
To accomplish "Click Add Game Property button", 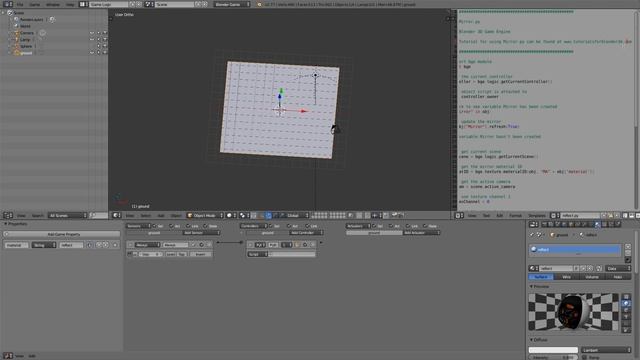I will (x=62, y=234).
